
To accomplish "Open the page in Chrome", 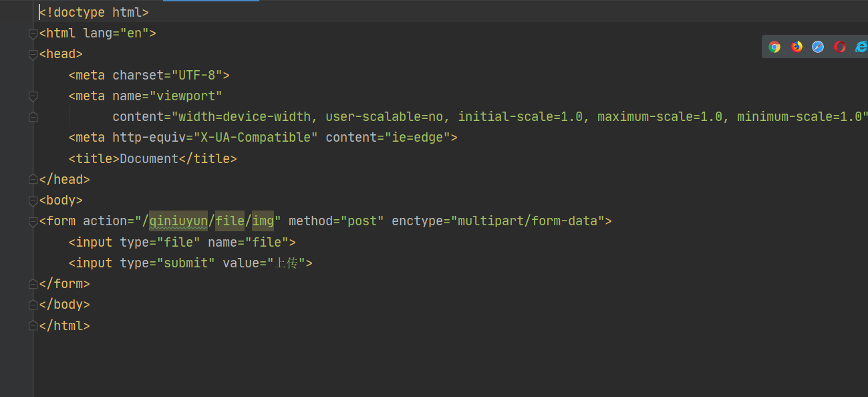I will (x=774, y=47).
